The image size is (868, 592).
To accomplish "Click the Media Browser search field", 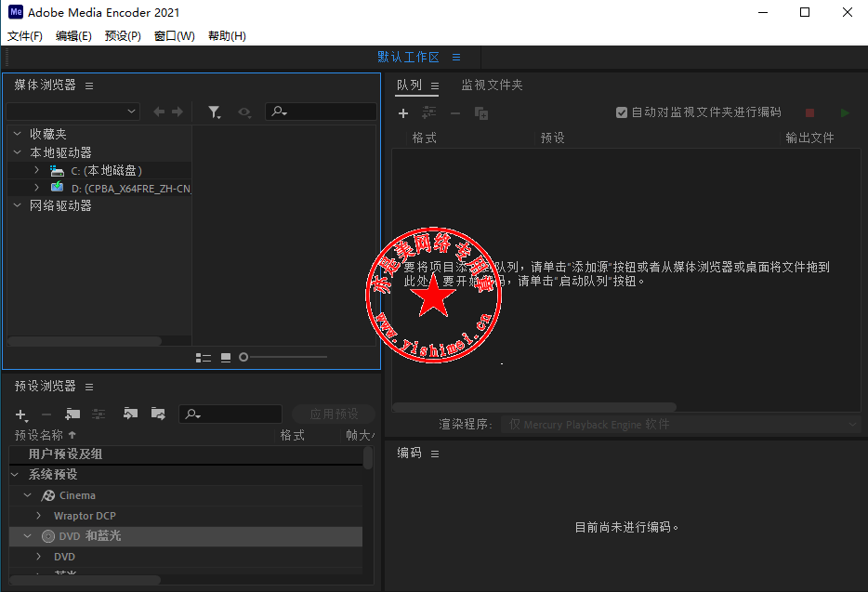I will (321, 112).
